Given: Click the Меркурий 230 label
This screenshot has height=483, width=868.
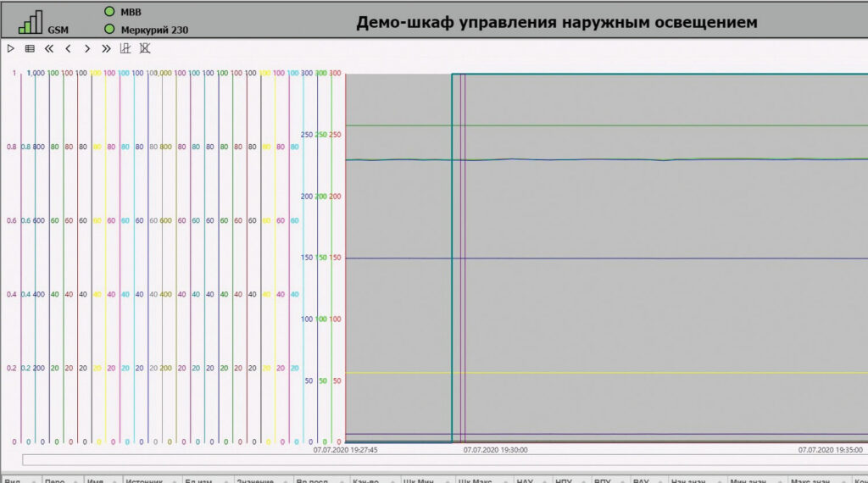Looking at the screenshot, I should (x=154, y=30).
